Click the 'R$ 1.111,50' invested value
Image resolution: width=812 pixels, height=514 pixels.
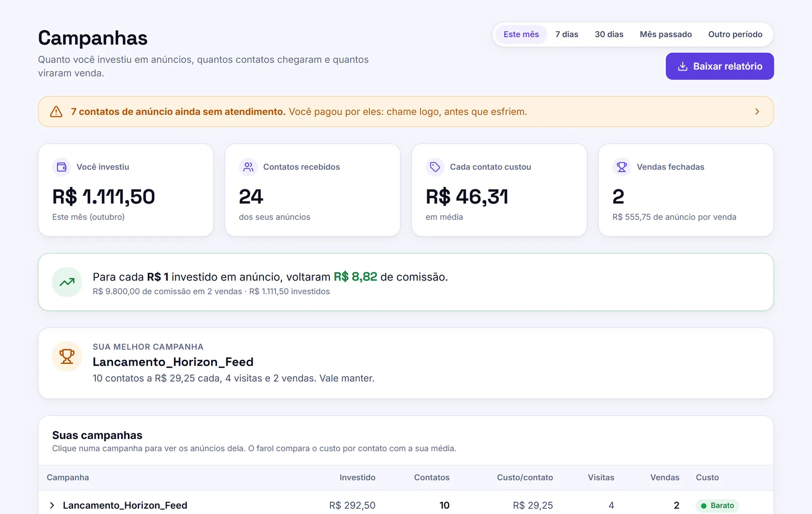(x=104, y=197)
